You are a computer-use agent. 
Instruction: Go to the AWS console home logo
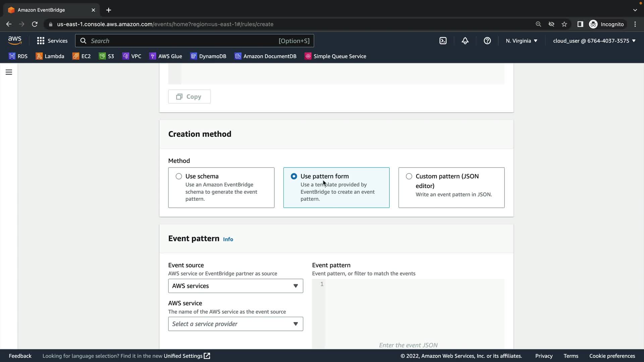pos(15,41)
